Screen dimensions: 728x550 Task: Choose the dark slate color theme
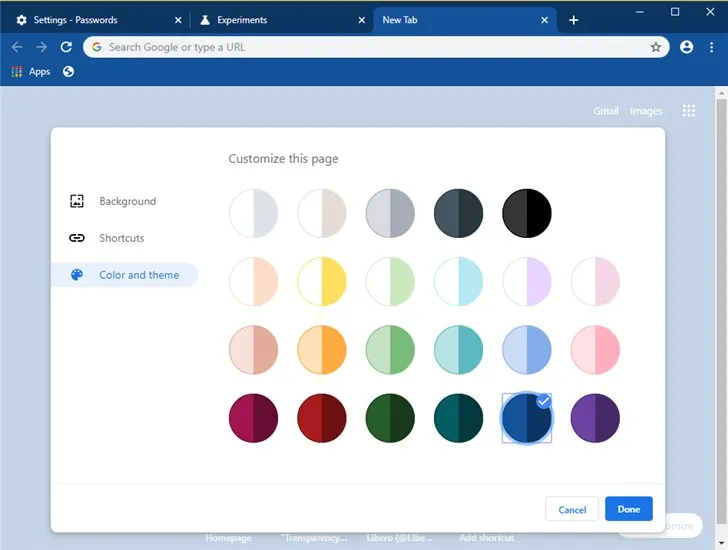click(x=458, y=213)
